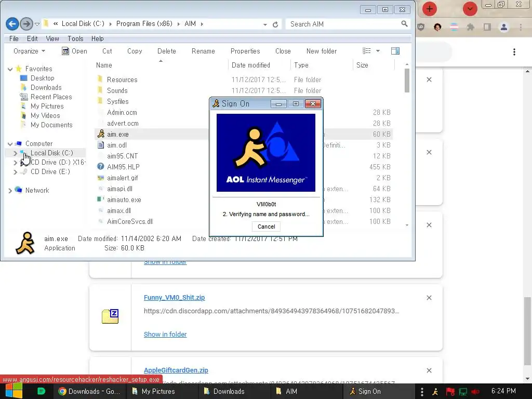The image size is (532, 399).
Task: Open the Chrome side panel icon
Action: pyautogui.click(x=487, y=27)
